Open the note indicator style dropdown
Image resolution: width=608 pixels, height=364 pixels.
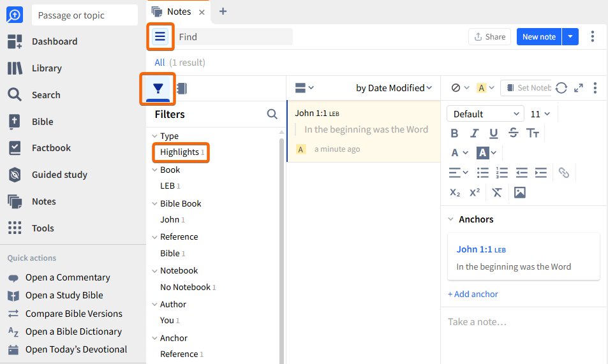click(460, 88)
